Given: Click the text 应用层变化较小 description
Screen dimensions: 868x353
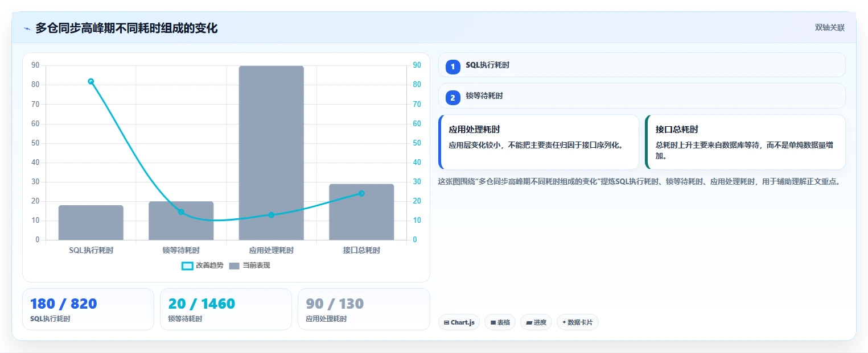Looking at the screenshot, I should tap(536, 145).
